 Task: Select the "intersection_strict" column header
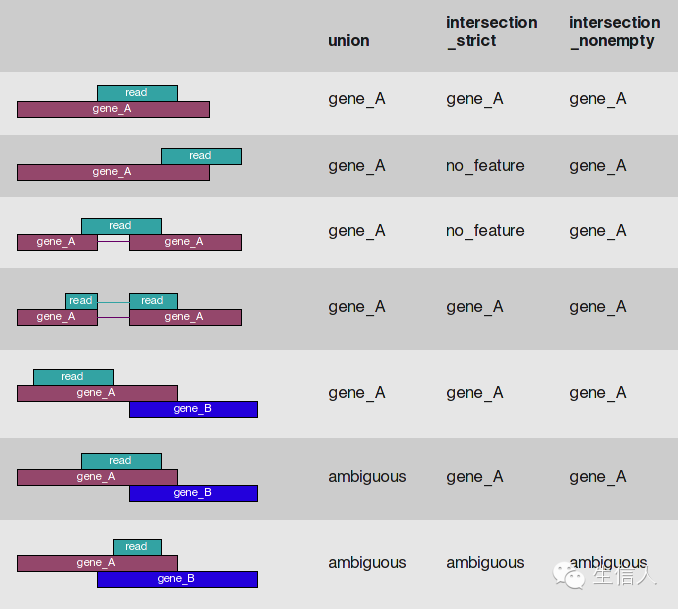[491, 31]
